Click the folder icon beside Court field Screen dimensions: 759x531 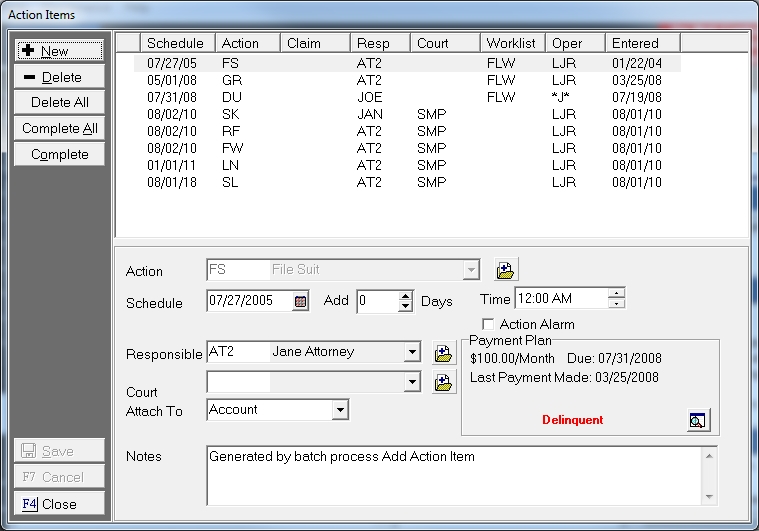point(443,381)
